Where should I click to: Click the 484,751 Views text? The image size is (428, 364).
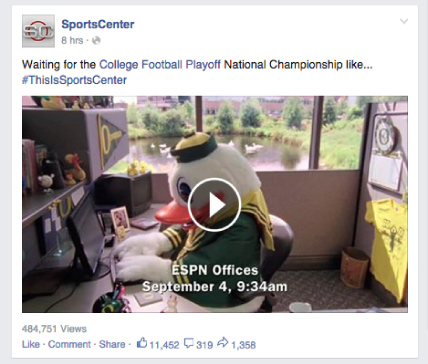click(54, 329)
